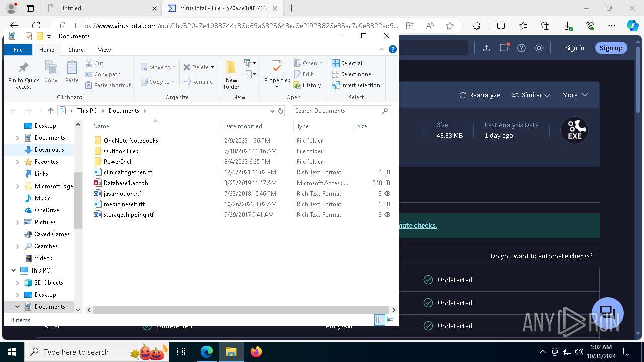Open the File menu tab
The image size is (644, 362).
(x=18, y=50)
